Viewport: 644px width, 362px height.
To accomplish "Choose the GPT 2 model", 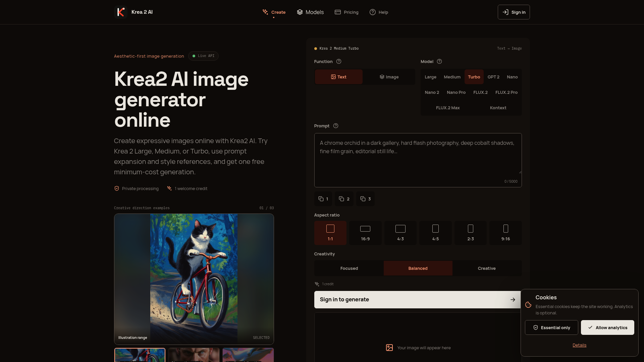I will pos(493,77).
